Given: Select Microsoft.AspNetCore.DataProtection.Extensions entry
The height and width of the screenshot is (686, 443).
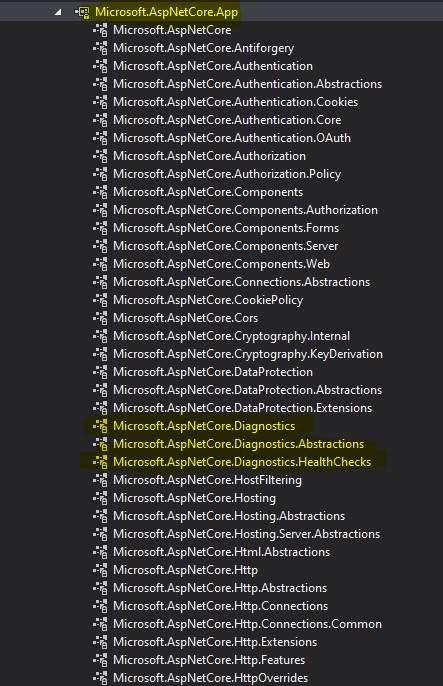Looking at the screenshot, I should click(x=242, y=408).
